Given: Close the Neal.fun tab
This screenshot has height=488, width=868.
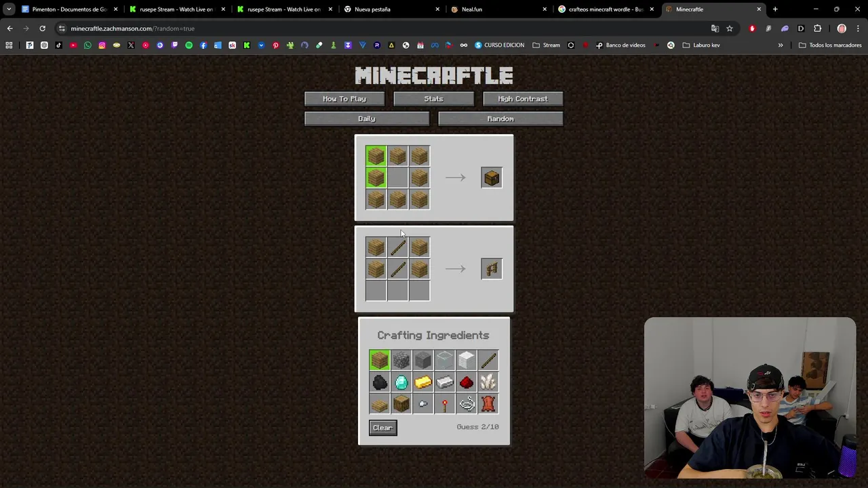Looking at the screenshot, I should point(545,9).
